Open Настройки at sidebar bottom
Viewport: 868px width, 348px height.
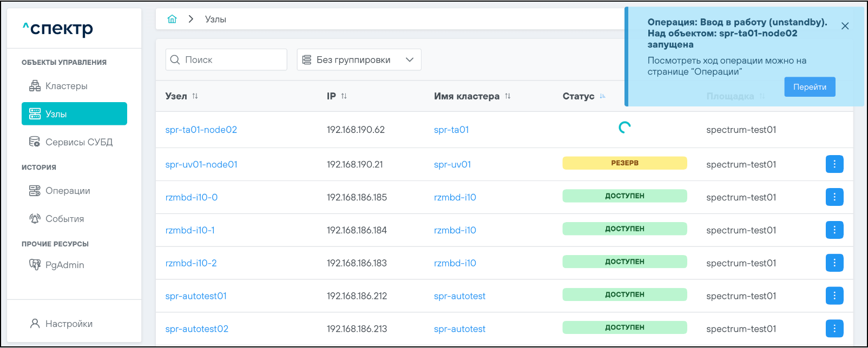[x=69, y=324]
